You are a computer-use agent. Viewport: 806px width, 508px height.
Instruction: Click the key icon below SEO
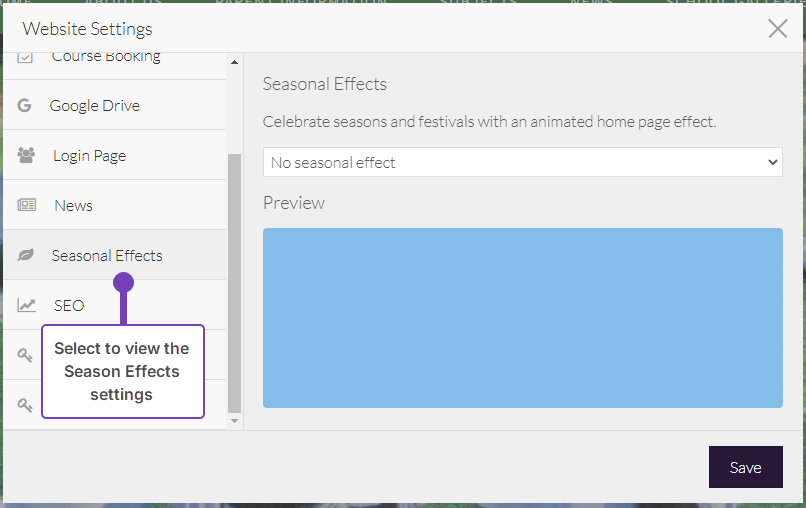point(26,355)
